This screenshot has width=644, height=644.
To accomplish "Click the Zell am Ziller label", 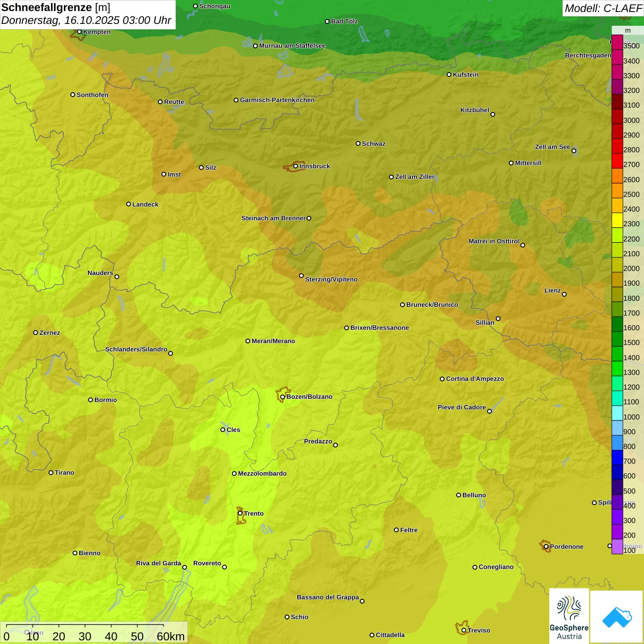I will click(414, 177).
